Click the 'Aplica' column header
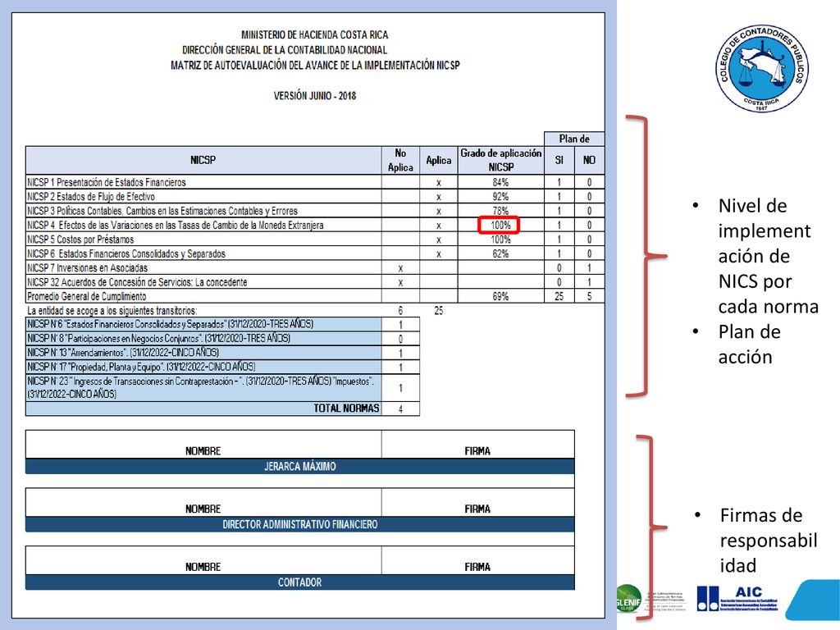 (438, 160)
